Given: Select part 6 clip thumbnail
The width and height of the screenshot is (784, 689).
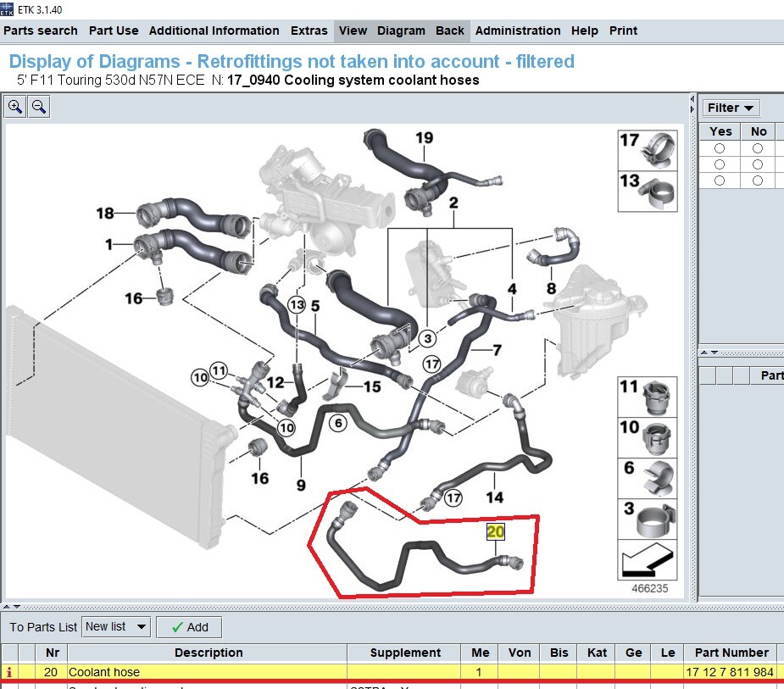Looking at the screenshot, I should point(648,479).
